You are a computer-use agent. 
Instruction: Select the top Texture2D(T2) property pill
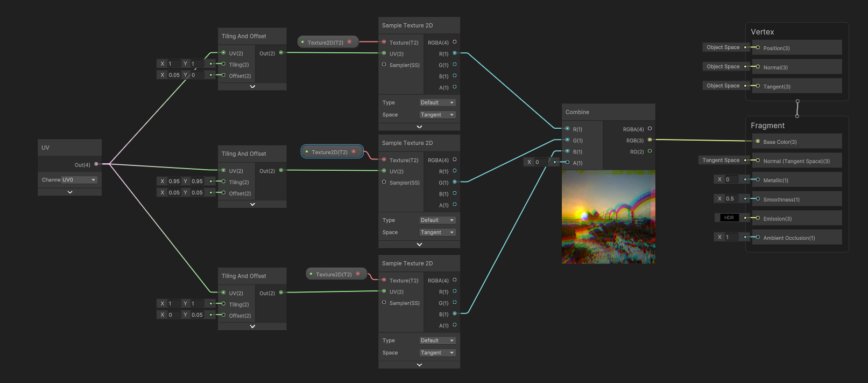click(x=328, y=42)
